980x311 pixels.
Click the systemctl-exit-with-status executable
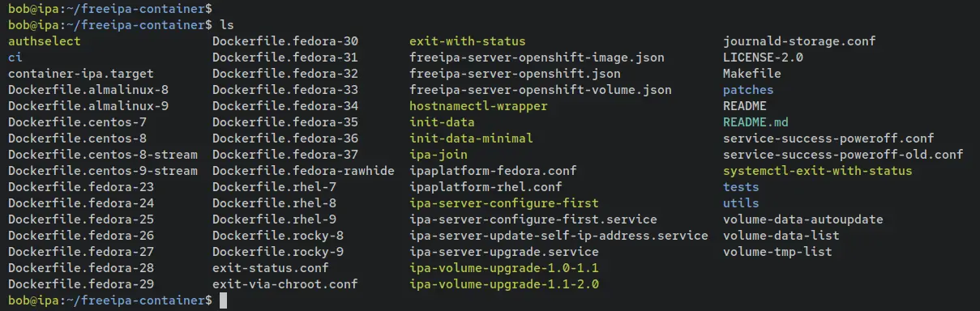[818, 171]
